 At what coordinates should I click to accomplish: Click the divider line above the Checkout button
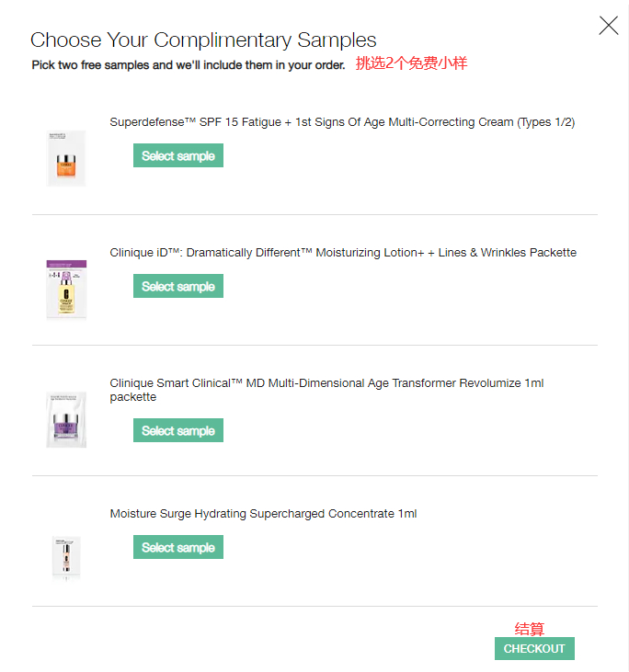[314, 607]
